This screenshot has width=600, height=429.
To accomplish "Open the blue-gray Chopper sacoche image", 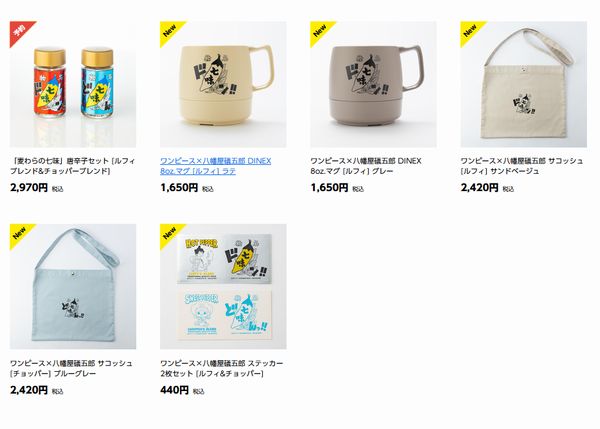I will click(x=73, y=287).
